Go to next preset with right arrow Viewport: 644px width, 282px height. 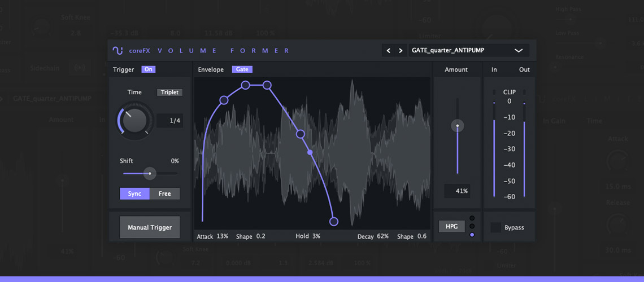[x=401, y=51]
